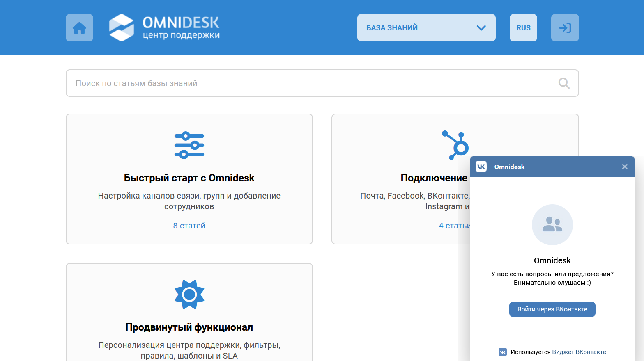Open the Виджет ВКонтакте link
The image size is (644, 361).
[x=579, y=352]
